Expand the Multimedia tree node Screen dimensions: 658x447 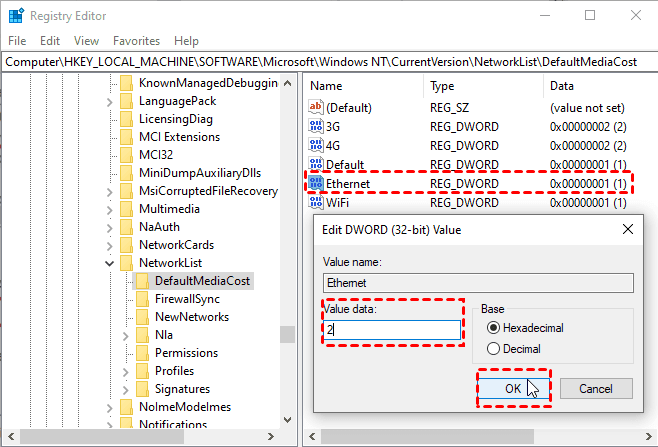(110, 210)
